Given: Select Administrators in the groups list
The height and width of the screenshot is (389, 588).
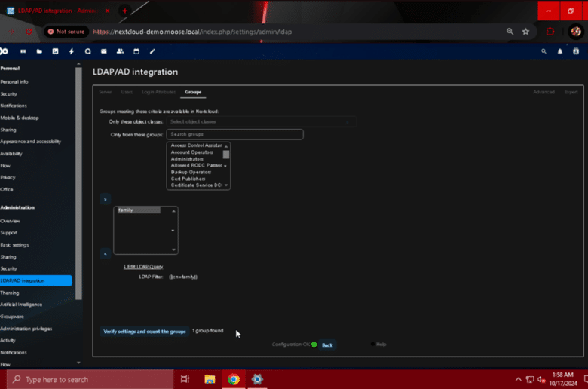Looking at the screenshot, I should point(187,159).
